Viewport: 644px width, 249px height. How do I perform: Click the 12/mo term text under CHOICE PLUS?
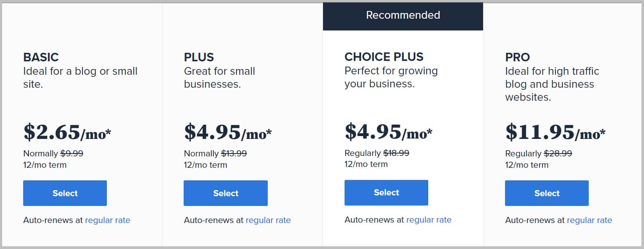365,164
